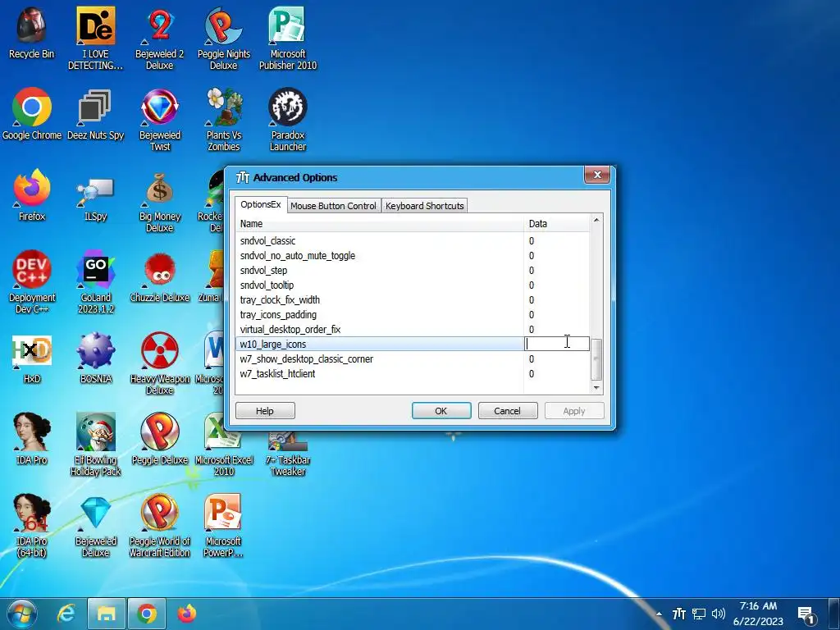The height and width of the screenshot is (630, 840).
Task: Launch Bejeweled Twist shortcut
Action: pos(160,120)
